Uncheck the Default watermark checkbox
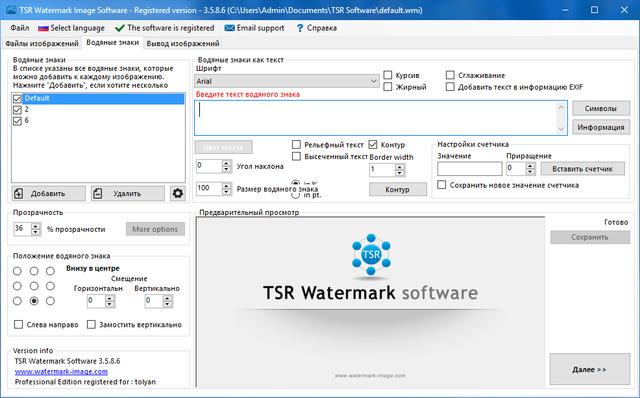The image size is (640, 398). [x=17, y=99]
